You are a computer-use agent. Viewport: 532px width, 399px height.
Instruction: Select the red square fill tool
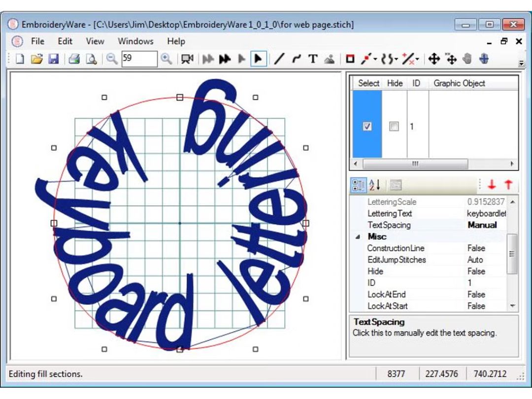click(x=350, y=59)
